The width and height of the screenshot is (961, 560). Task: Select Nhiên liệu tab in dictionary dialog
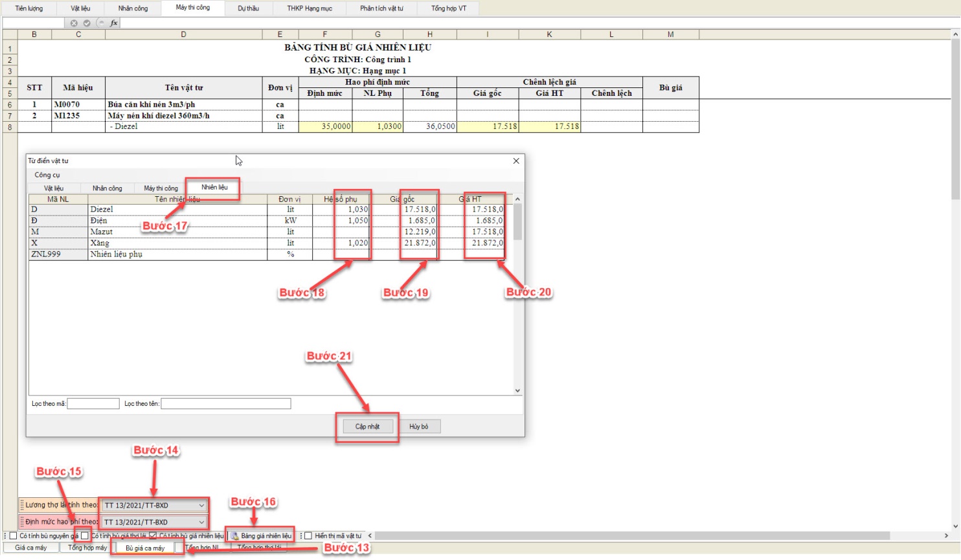point(214,188)
